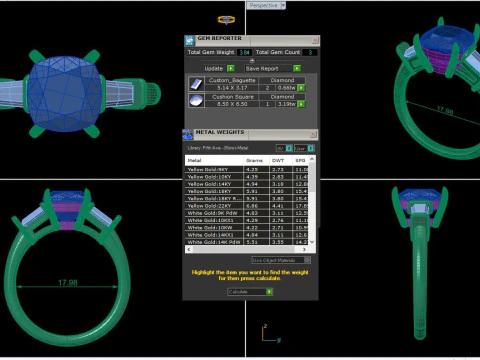Viewport: 480px width, 360px height.
Task: Select the Cushion Square gem thumbnail
Action: coord(196,100)
